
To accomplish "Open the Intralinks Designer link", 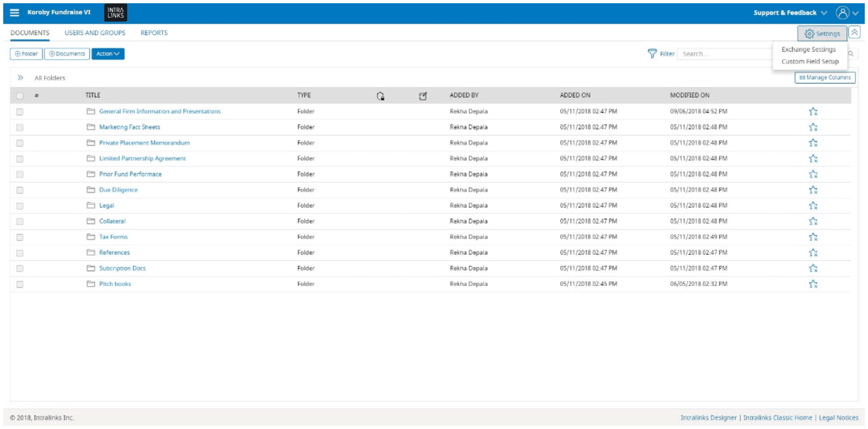I will [708, 418].
